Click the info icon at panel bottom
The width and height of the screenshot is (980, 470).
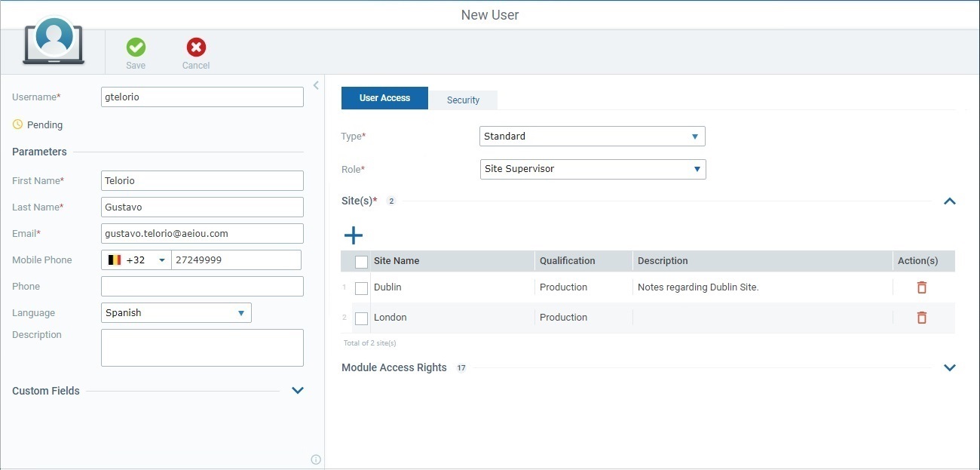coord(316,459)
